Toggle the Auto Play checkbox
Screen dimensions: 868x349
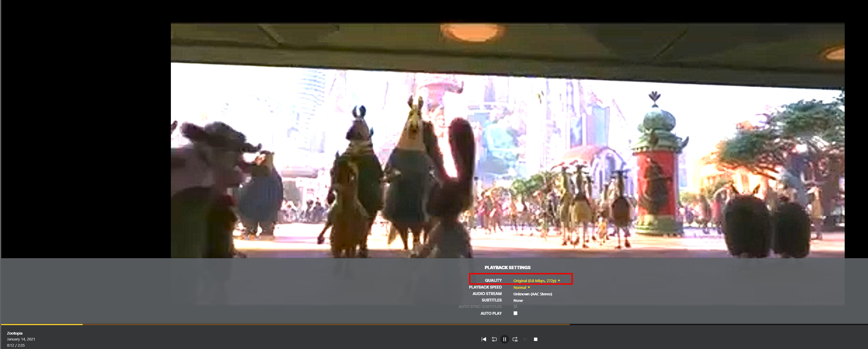coord(515,313)
